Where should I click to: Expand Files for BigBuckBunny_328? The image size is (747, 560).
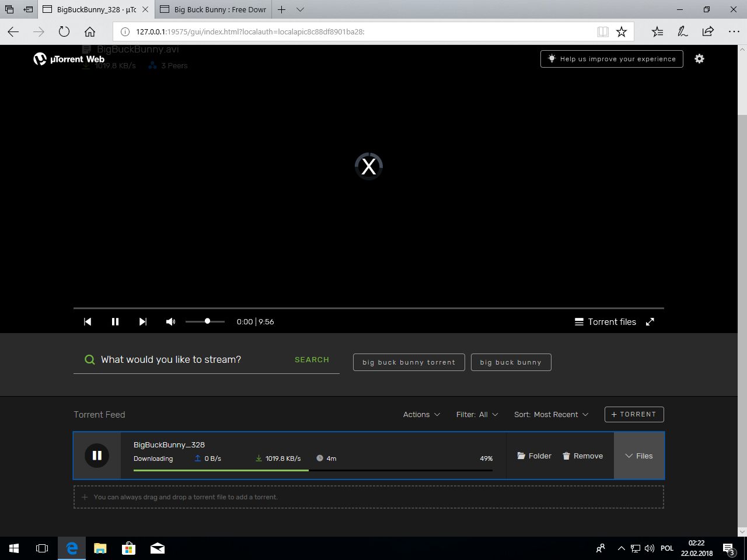(639, 456)
